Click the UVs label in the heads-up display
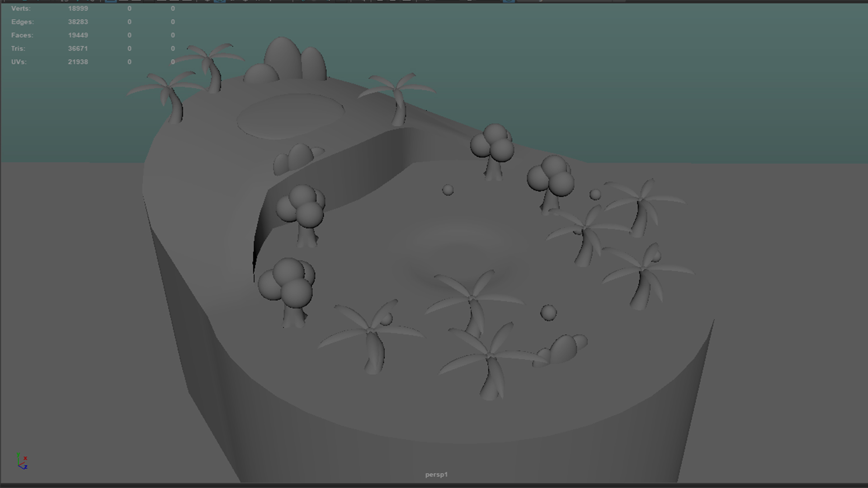Image resolution: width=868 pixels, height=488 pixels. click(17, 62)
